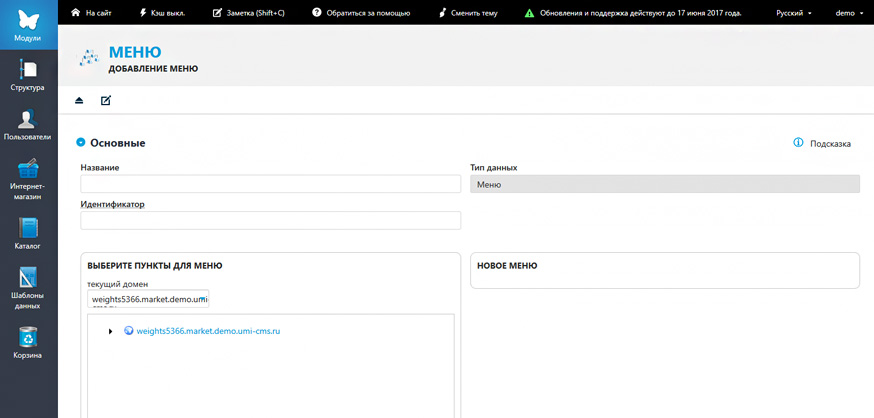Click the weights5366.market.demo.umi-cms.ru tree link
This screenshot has height=418, width=874.
[x=208, y=331]
